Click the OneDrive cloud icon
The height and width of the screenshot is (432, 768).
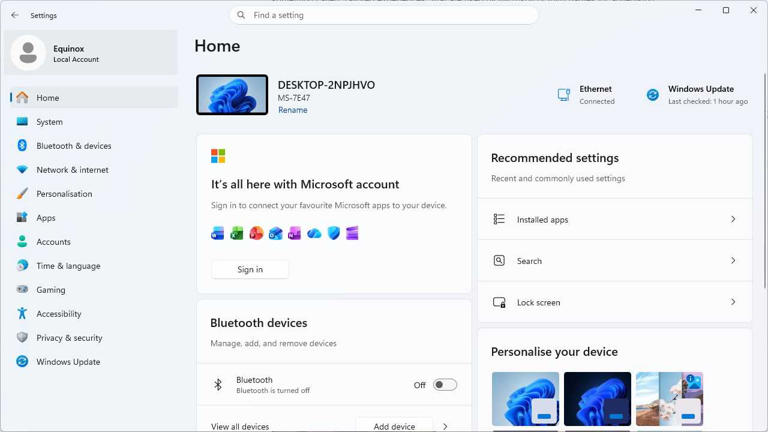314,234
